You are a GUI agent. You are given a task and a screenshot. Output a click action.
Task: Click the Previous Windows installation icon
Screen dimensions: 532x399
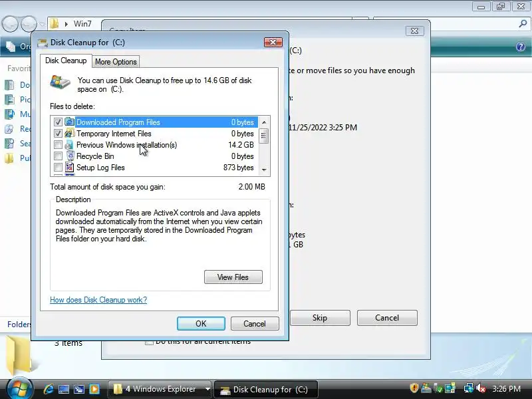[70, 144]
